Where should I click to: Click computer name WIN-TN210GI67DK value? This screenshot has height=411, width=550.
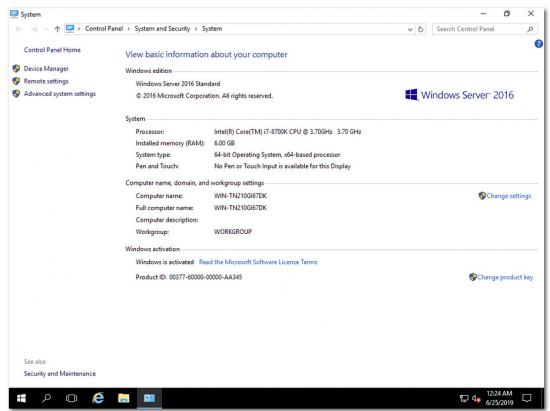click(240, 196)
